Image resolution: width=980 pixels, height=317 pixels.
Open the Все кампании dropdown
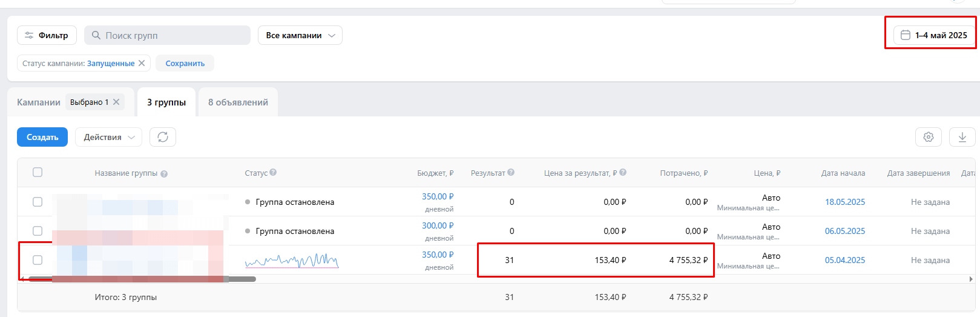click(x=300, y=35)
